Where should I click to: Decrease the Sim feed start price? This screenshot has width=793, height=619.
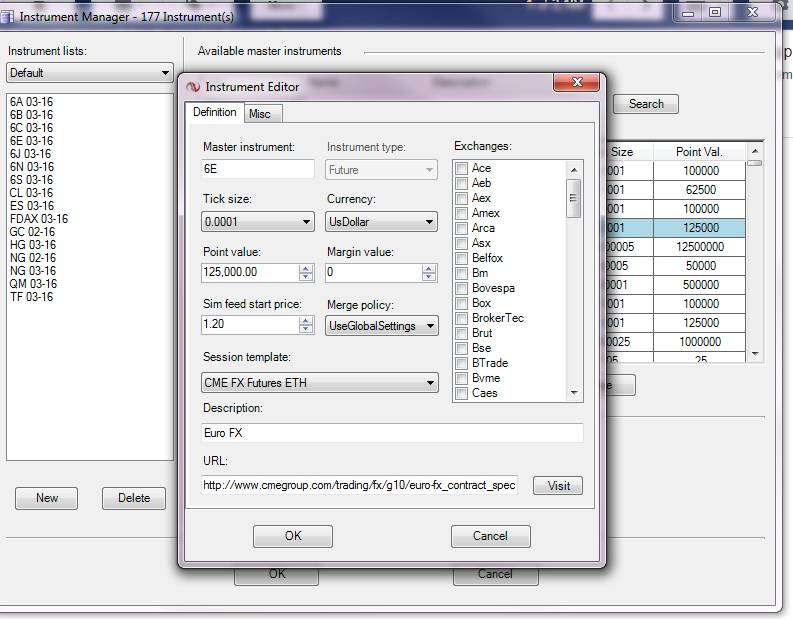pos(305,329)
